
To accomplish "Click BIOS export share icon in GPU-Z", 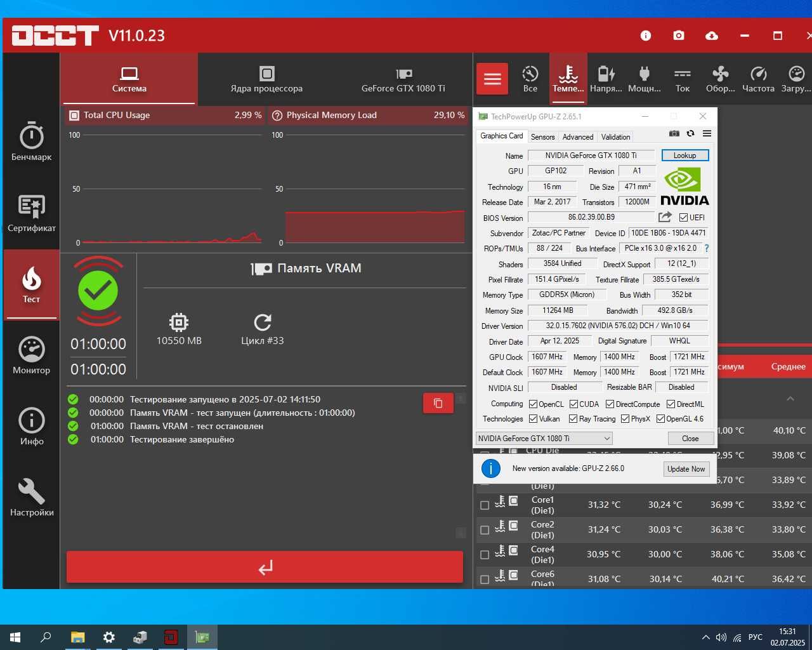I will (665, 217).
